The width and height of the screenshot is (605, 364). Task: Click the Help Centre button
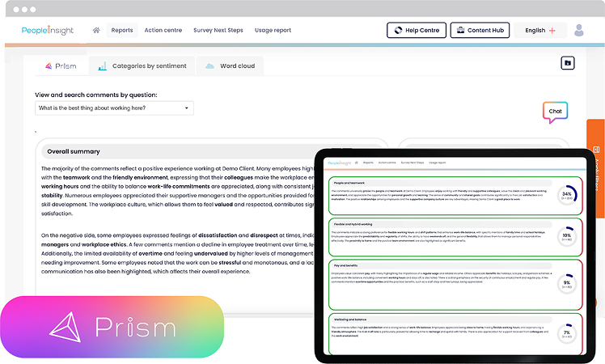[416, 31]
